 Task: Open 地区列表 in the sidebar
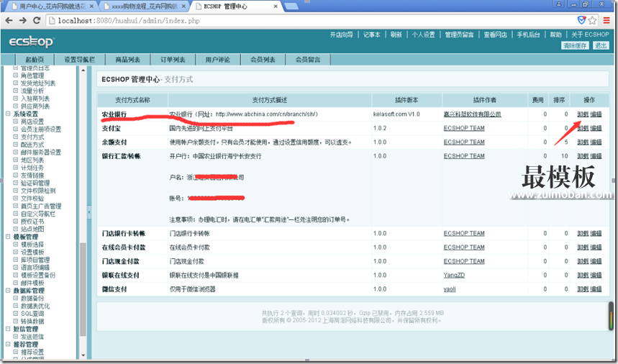[x=32, y=160]
